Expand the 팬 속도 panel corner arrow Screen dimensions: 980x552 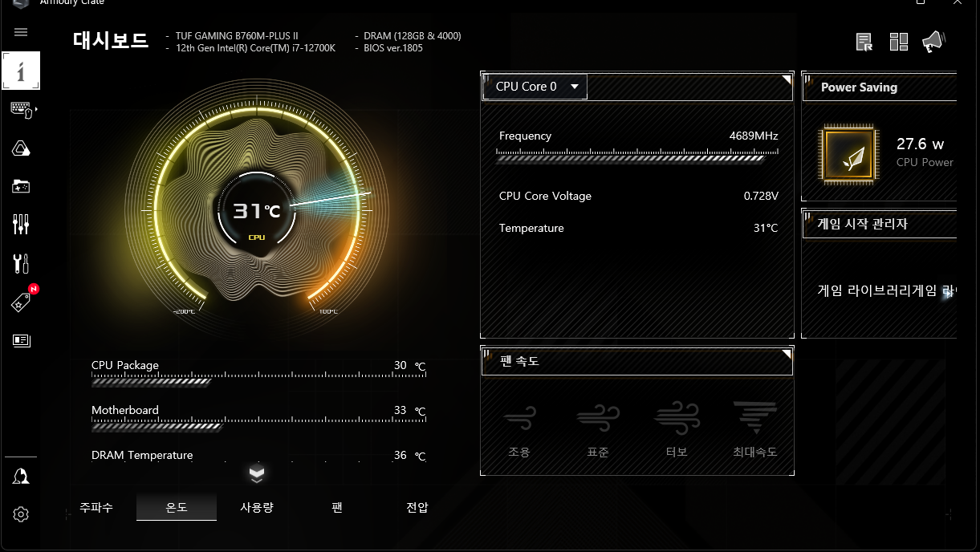[x=787, y=354]
